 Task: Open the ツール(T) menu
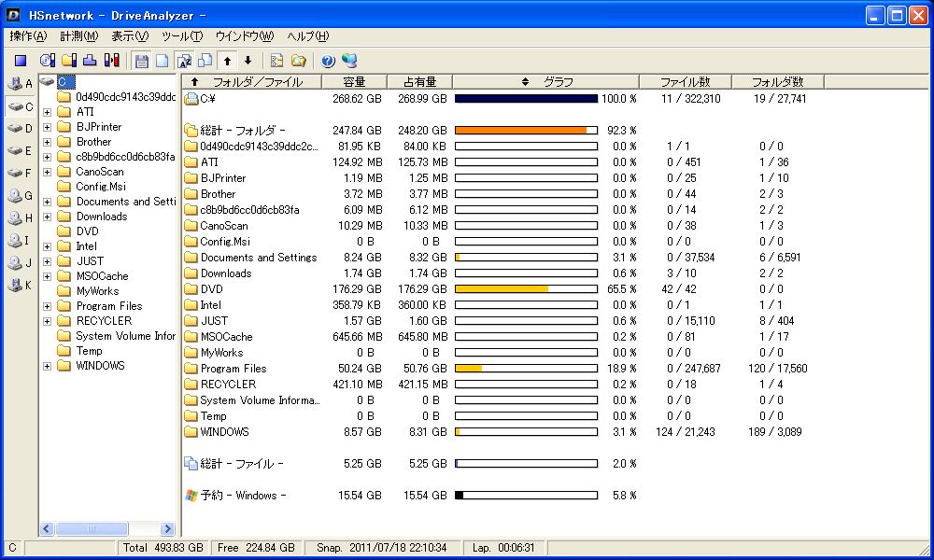[x=182, y=36]
